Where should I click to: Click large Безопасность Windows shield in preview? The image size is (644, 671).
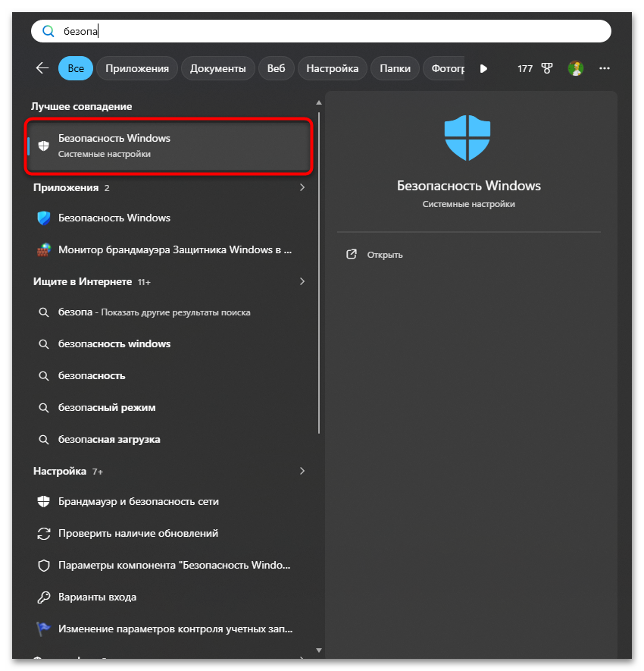click(x=467, y=138)
